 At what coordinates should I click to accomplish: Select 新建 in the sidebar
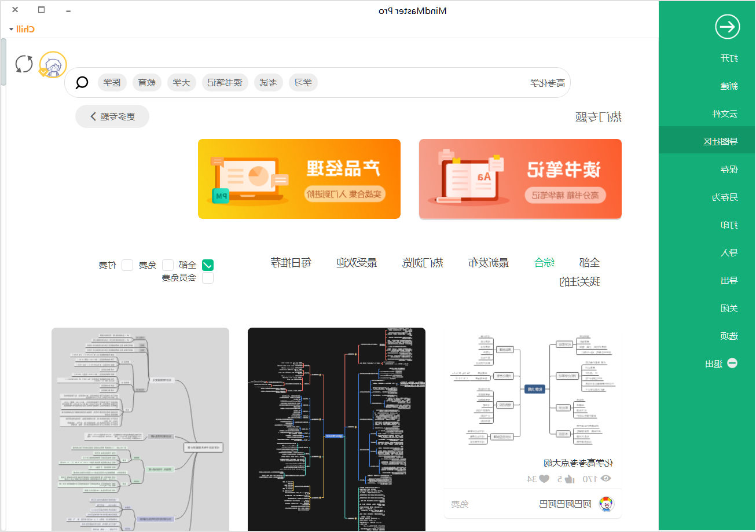pos(729,86)
